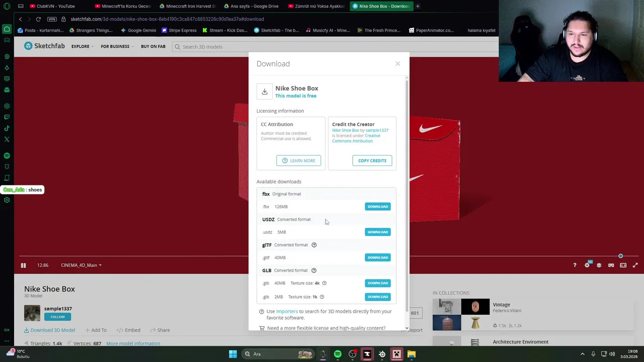Open File Explorer from the taskbar

click(412, 354)
